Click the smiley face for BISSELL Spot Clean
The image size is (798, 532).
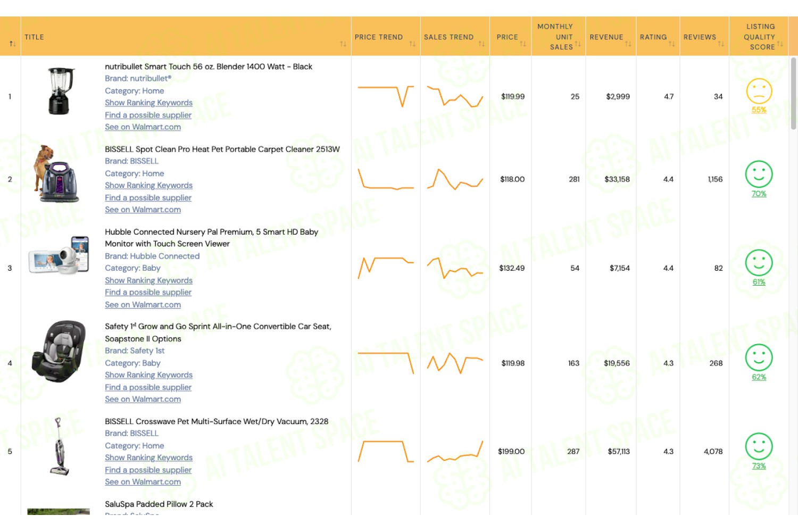point(759,174)
